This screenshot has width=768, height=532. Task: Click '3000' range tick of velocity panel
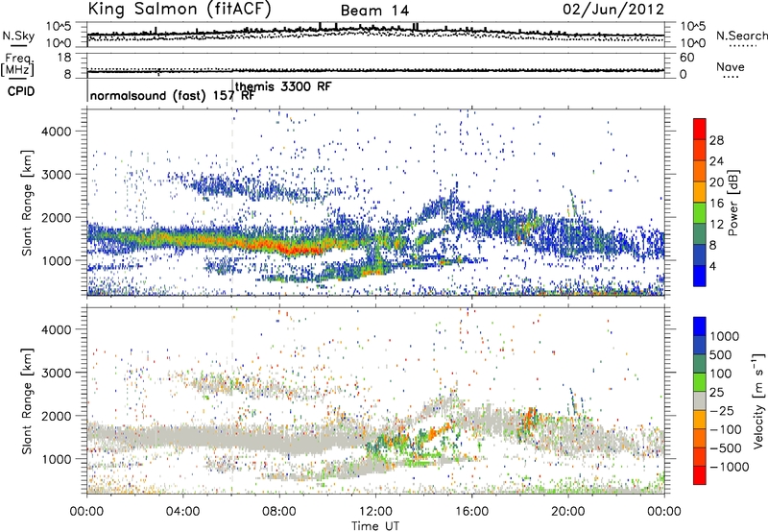click(x=56, y=373)
